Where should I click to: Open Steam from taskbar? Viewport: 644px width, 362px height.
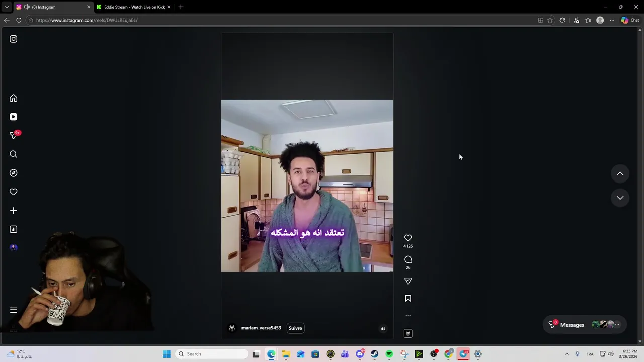[x=374, y=354]
